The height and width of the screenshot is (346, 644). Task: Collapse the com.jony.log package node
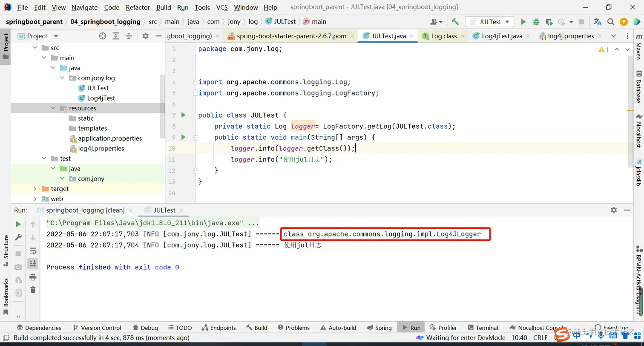coord(63,78)
